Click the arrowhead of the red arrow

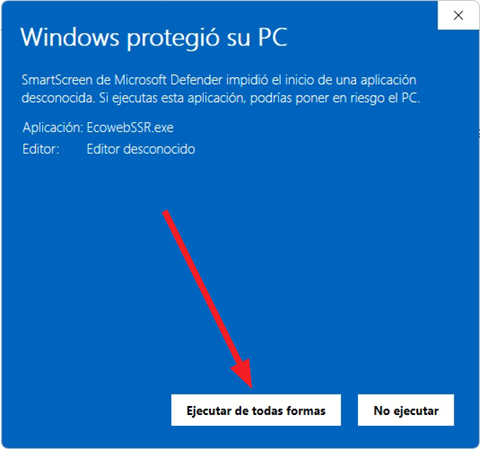pos(244,374)
